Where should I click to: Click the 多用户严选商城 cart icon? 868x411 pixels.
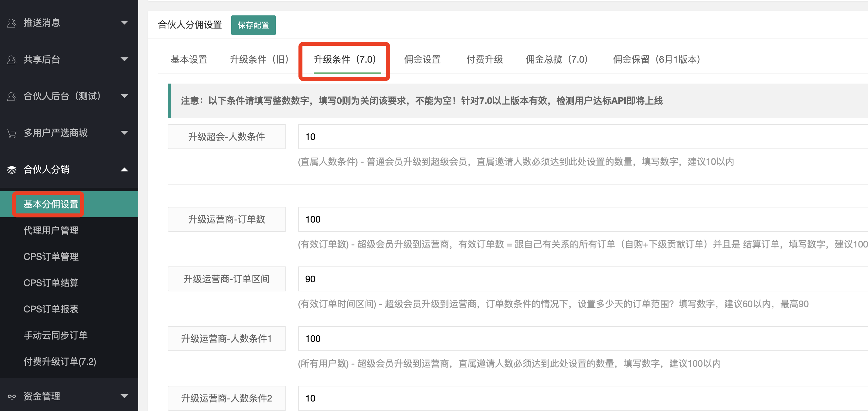click(x=12, y=133)
